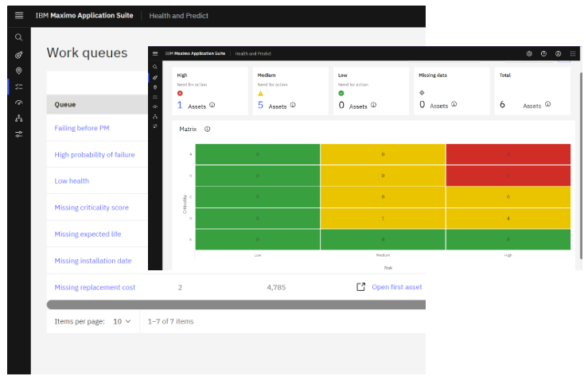Open assets icon in Work queues sidebar
Screen dimensions: 588x376
pos(19,55)
